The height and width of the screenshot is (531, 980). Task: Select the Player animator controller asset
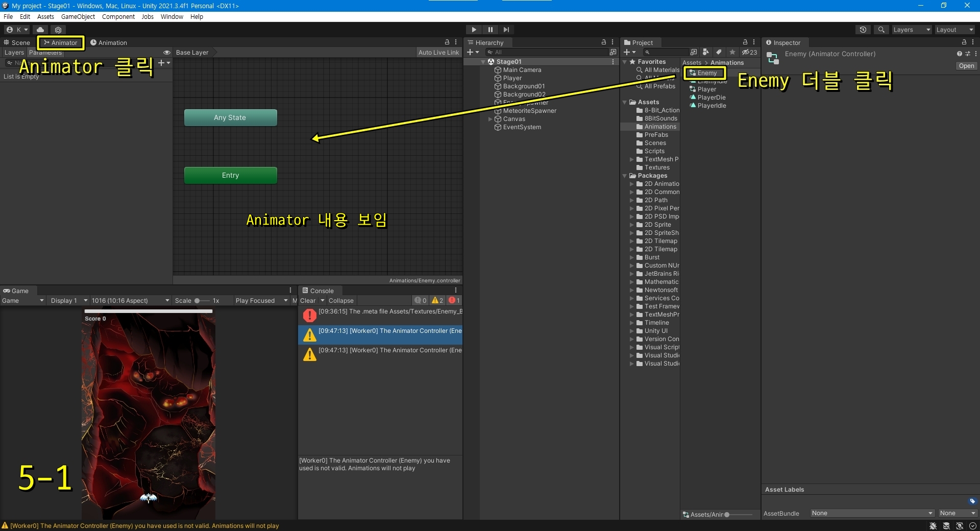703,89
